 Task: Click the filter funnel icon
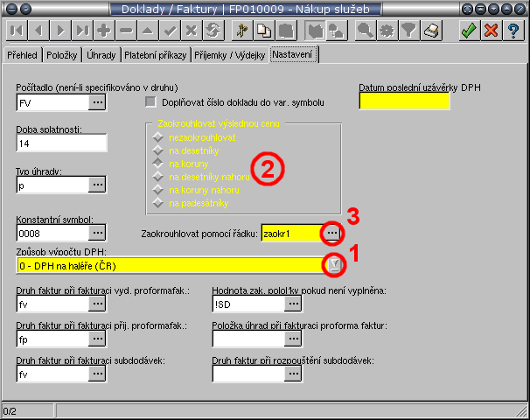[408, 31]
